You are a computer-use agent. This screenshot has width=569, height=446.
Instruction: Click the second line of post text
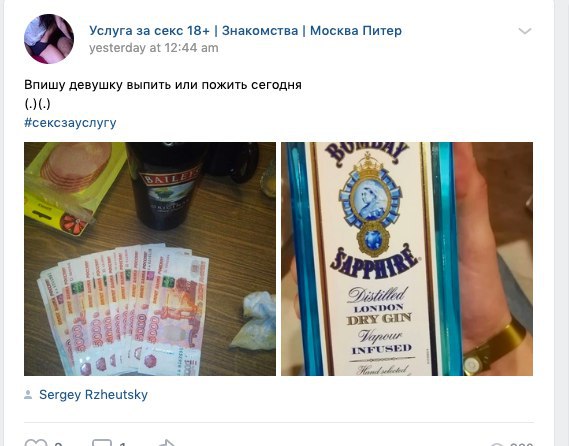coord(37,104)
